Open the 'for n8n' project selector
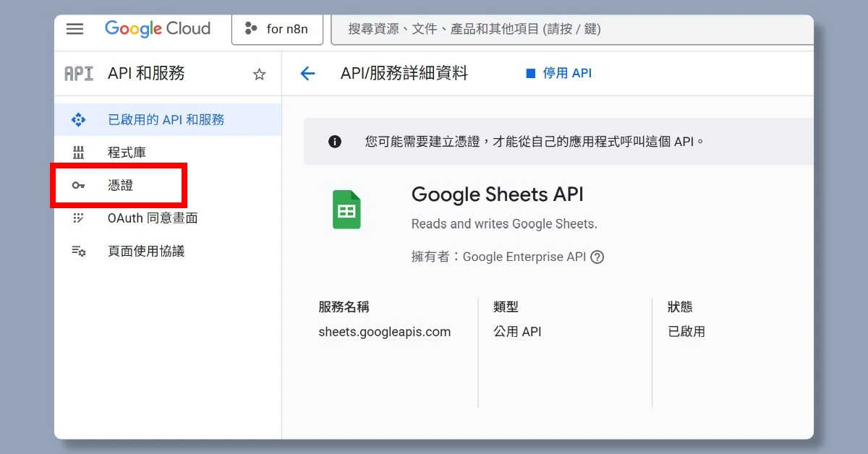The height and width of the screenshot is (454, 868). coord(277,30)
